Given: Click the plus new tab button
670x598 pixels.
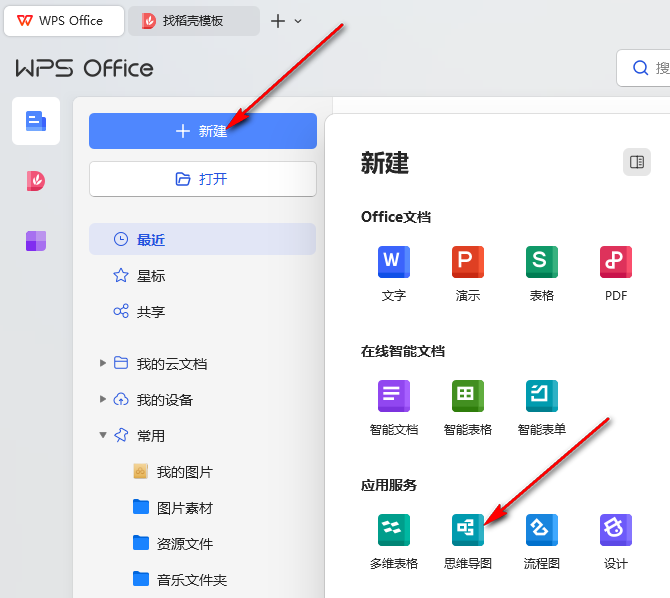Looking at the screenshot, I should (278, 21).
